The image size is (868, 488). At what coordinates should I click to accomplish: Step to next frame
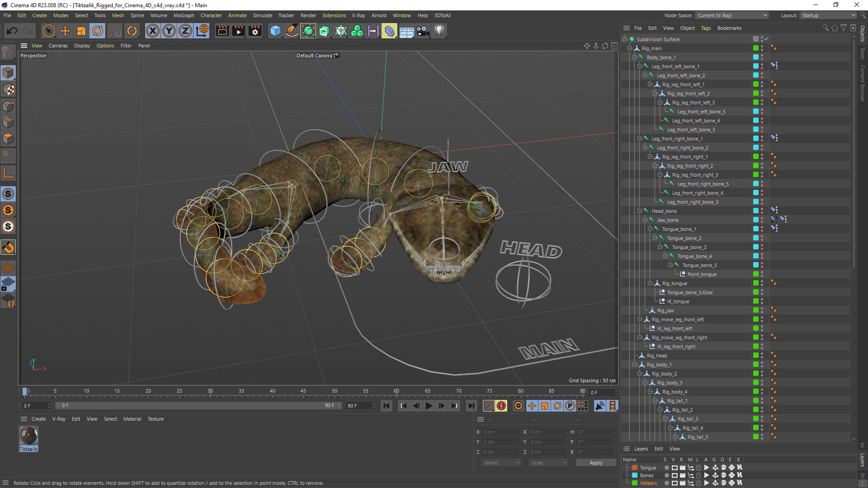[x=442, y=406]
